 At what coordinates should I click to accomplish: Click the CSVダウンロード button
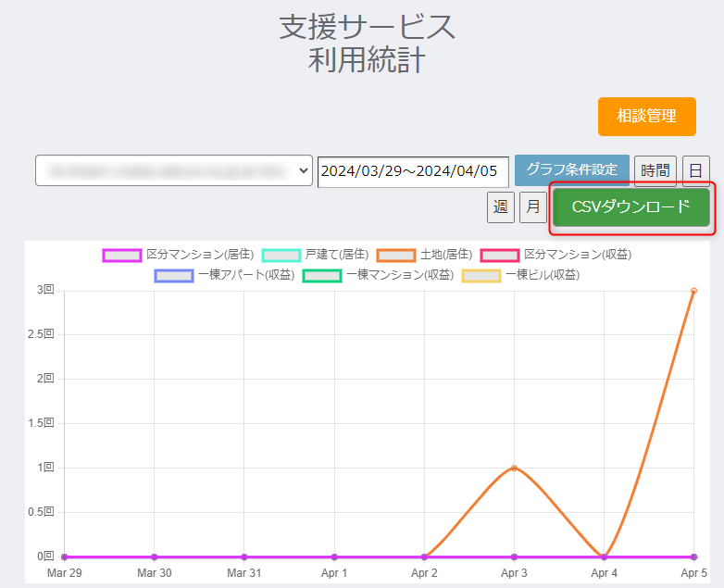630,206
